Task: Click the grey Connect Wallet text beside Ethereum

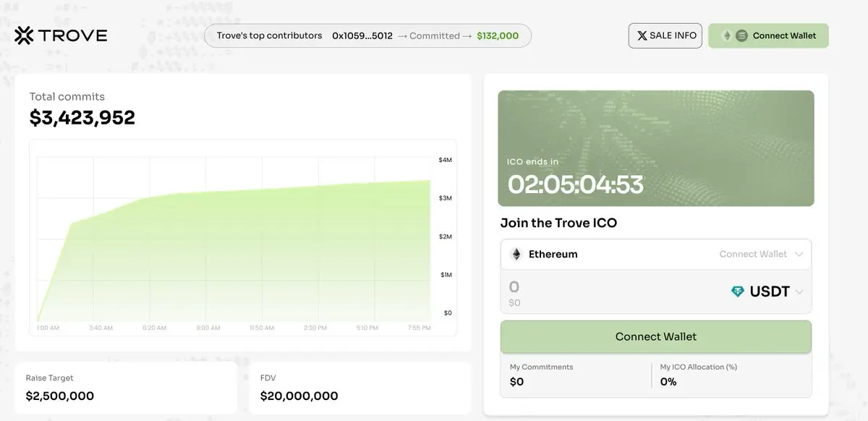Action: 752,254
